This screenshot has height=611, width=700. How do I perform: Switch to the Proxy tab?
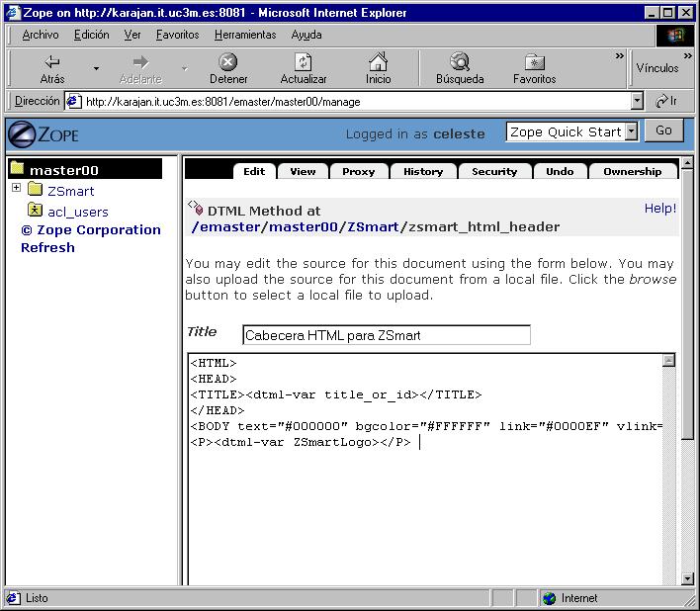point(359,171)
